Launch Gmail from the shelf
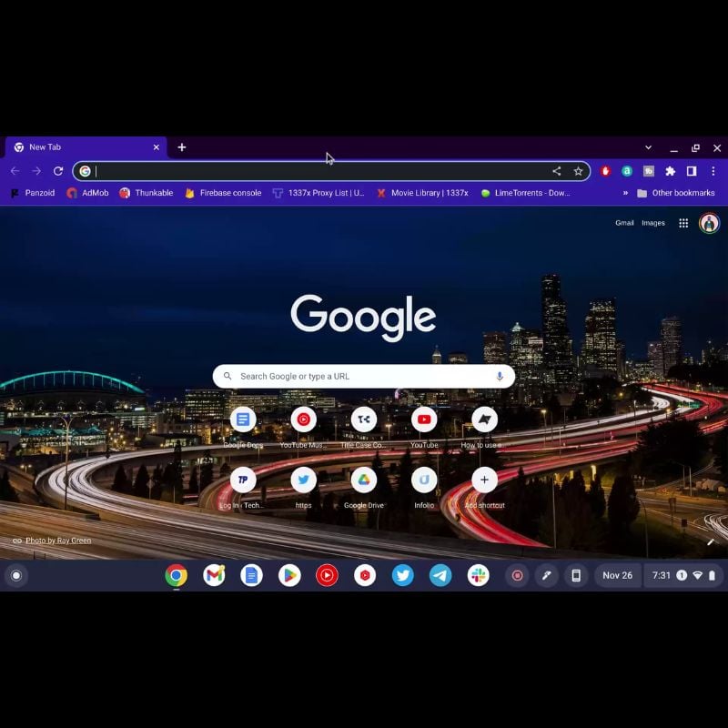This screenshot has width=728, height=728. tap(214, 576)
